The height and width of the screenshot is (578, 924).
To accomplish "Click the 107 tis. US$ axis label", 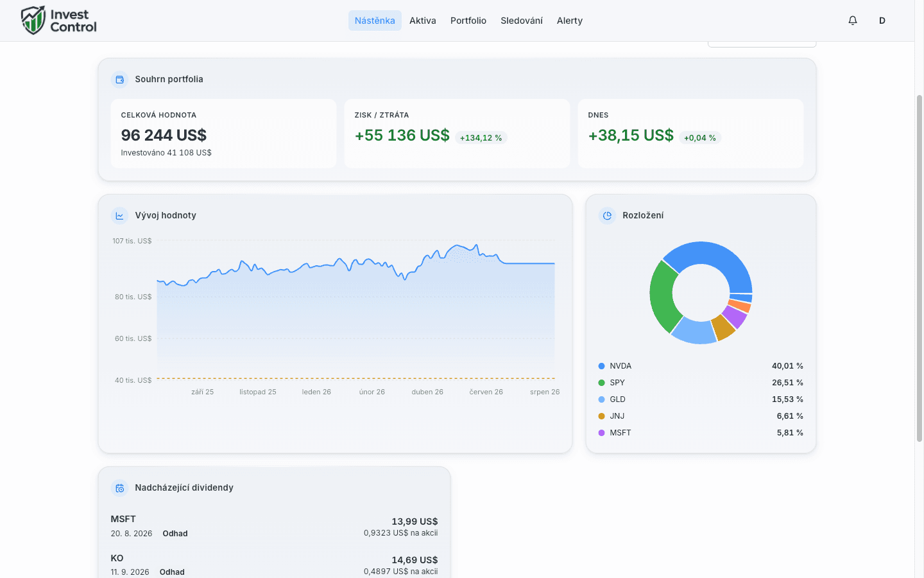I will [x=132, y=241].
